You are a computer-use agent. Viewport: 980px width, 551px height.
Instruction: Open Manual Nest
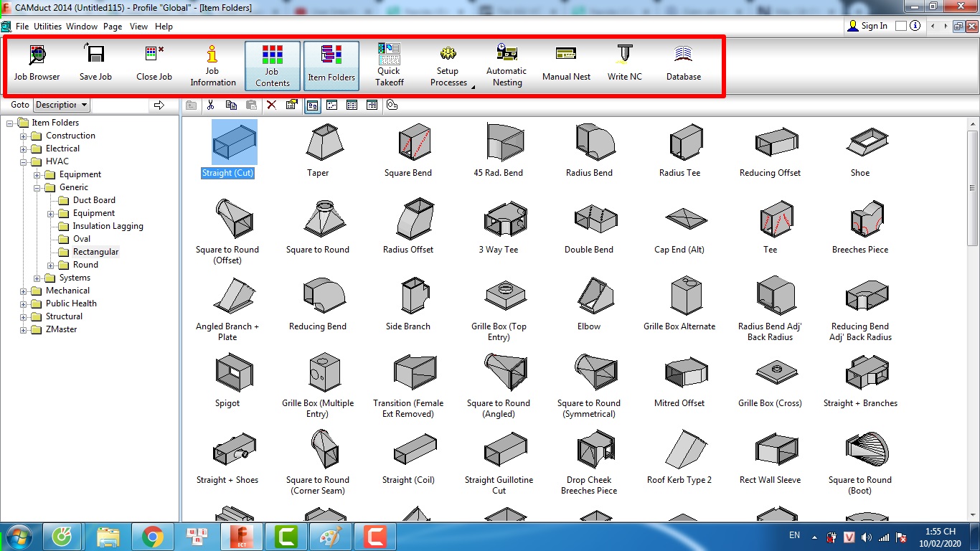click(566, 65)
